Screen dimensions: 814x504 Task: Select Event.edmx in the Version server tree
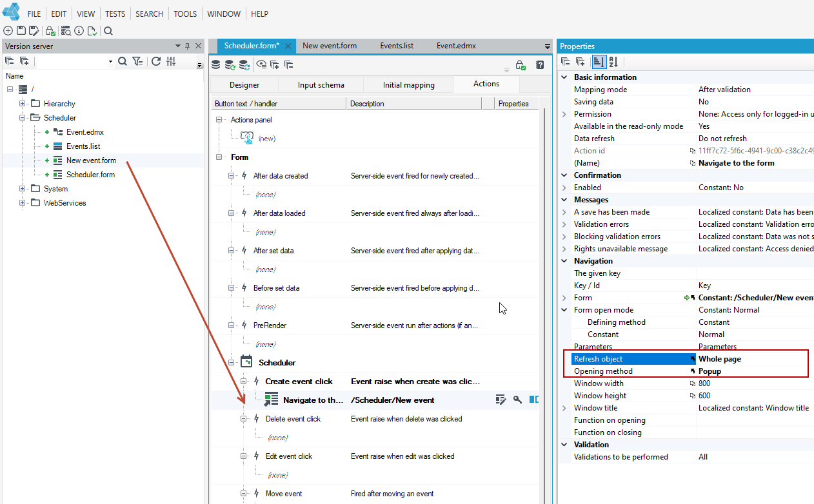(x=85, y=132)
